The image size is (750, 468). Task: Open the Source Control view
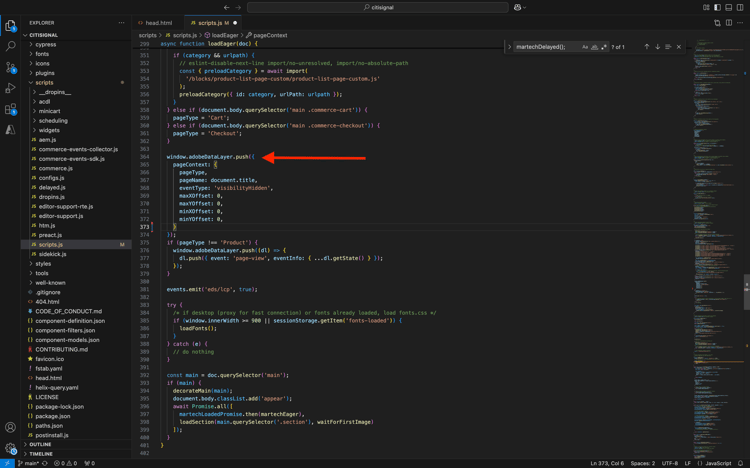point(11,67)
